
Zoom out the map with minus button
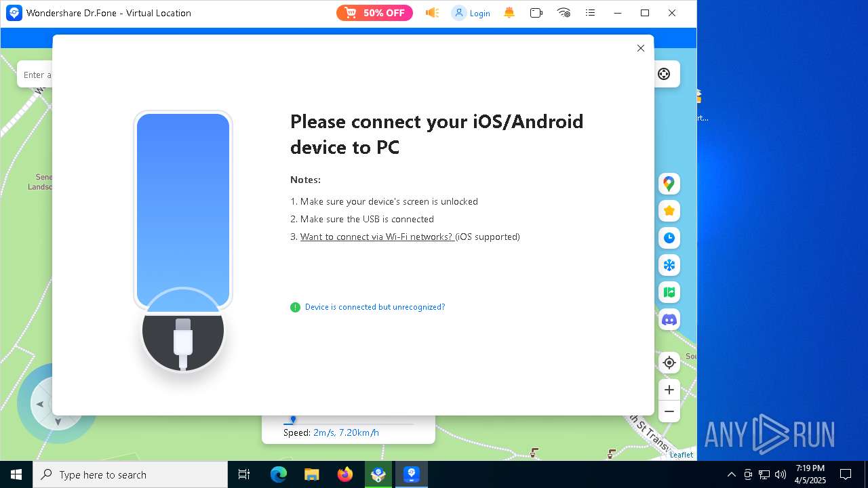click(669, 411)
